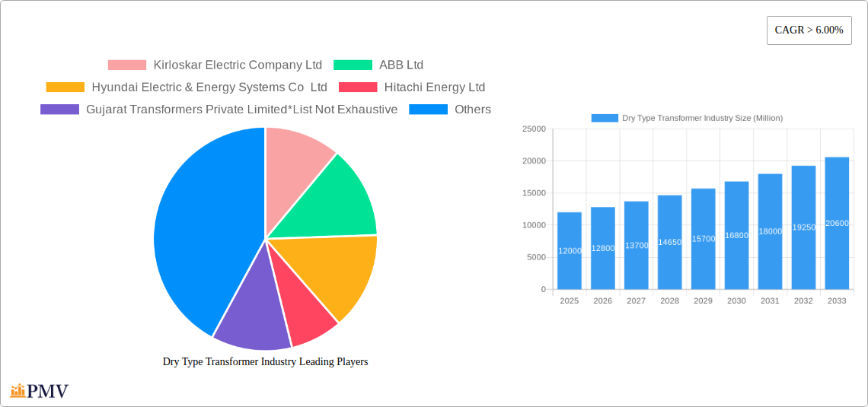Viewport: 868px width, 407px height.
Task: Click the red Hitachi Energy Ltd legend swatch
Action: point(358,87)
